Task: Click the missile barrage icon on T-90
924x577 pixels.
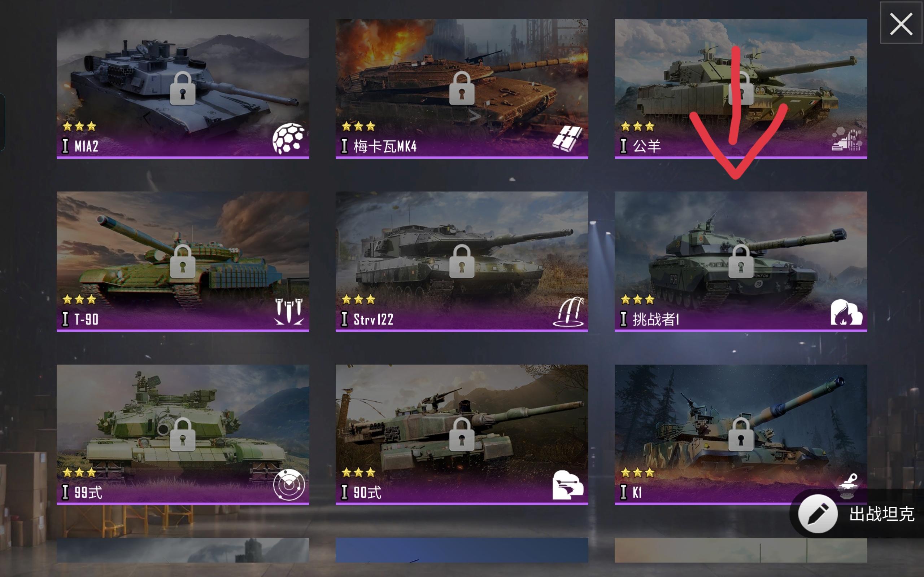Action: pyautogui.click(x=289, y=311)
